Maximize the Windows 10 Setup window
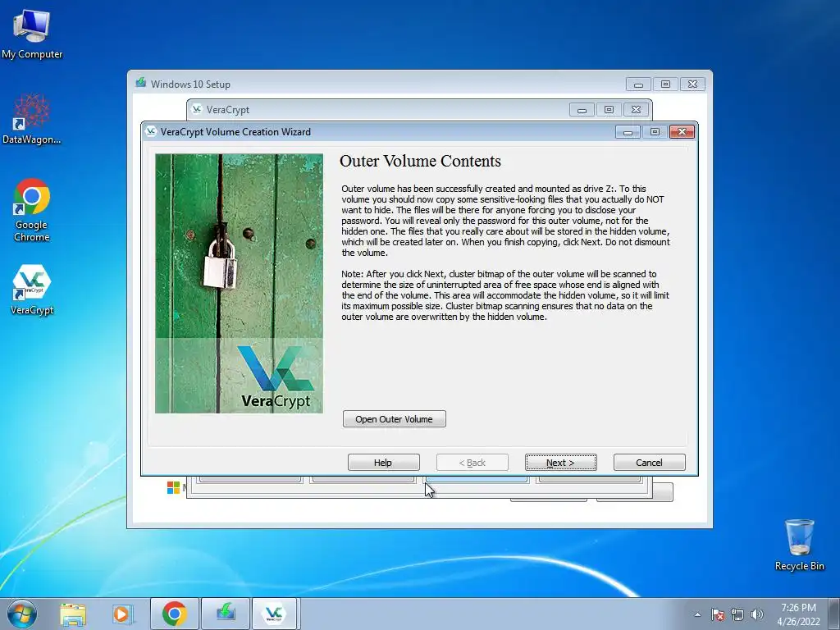This screenshot has width=840, height=630. [665, 84]
